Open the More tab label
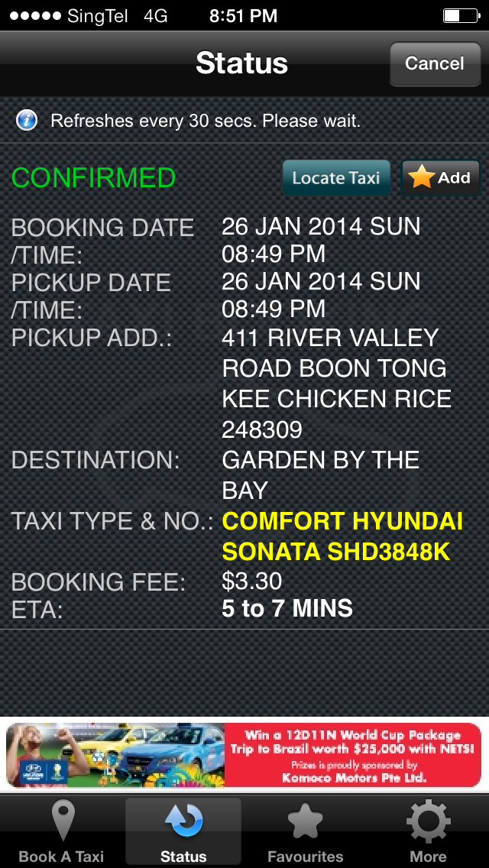This screenshot has width=489, height=868. pos(428,857)
